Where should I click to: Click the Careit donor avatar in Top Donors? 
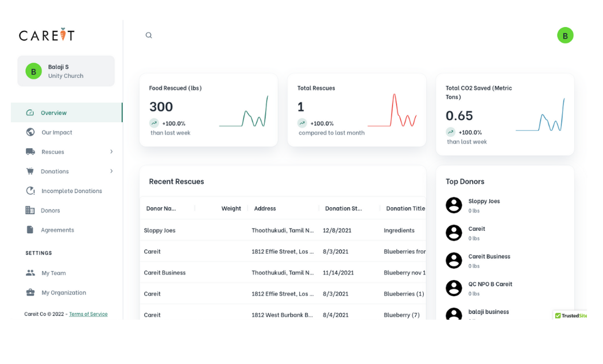point(454,233)
